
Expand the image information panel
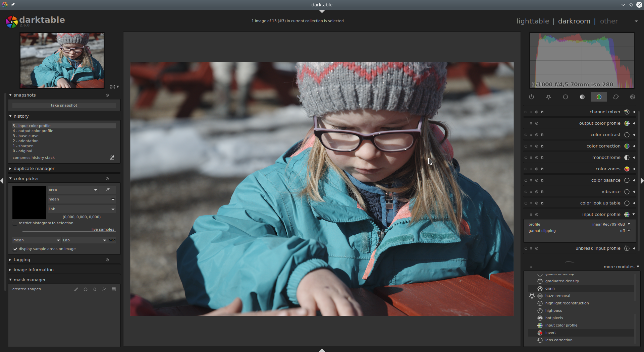34,270
